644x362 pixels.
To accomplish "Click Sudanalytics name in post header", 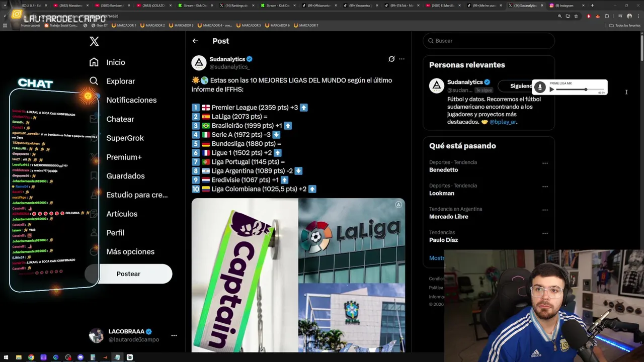I will point(227,59).
